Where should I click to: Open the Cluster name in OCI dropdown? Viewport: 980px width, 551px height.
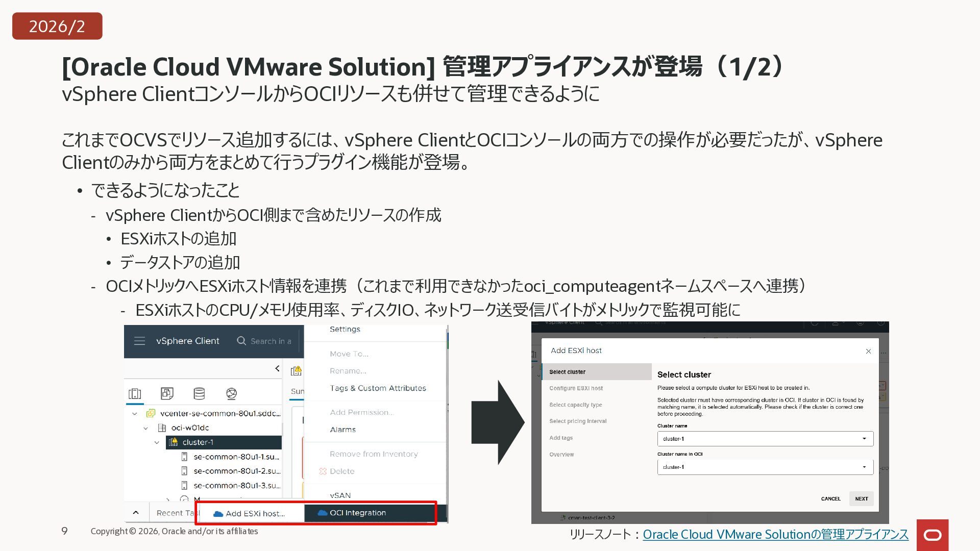click(765, 467)
